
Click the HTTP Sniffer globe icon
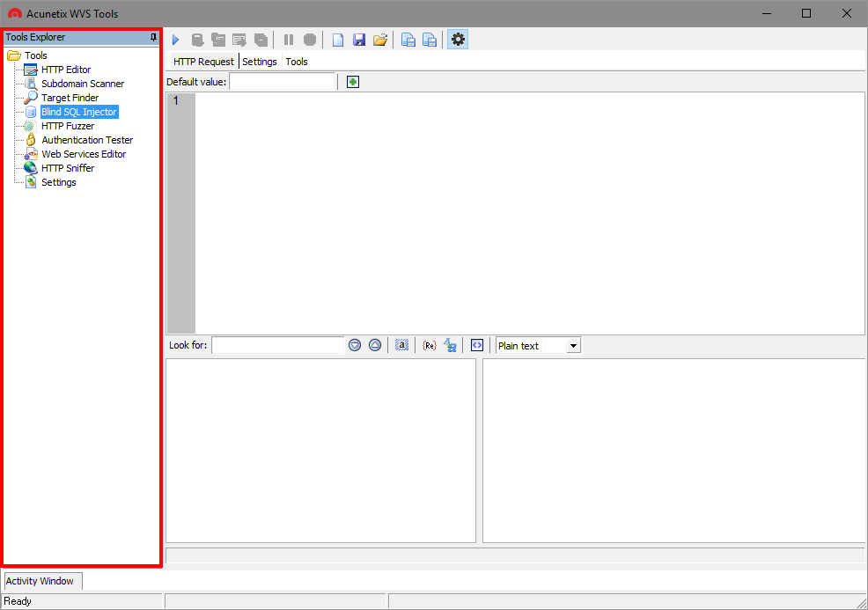coord(31,168)
